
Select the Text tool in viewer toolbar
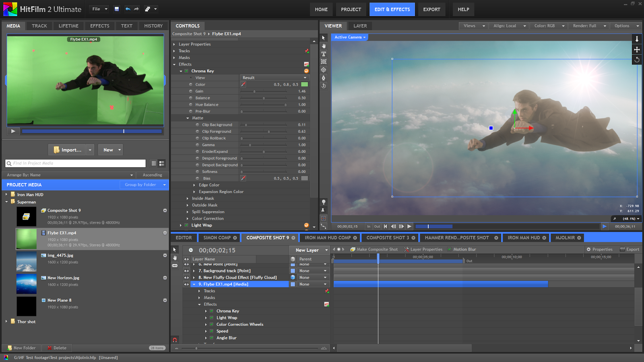pyautogui.click(x=323, y=54)
